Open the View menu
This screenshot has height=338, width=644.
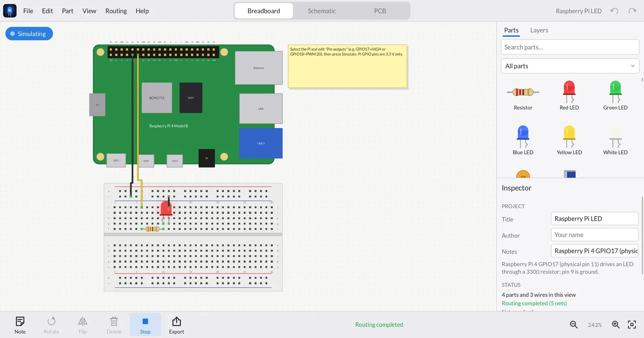pos(89,11)
